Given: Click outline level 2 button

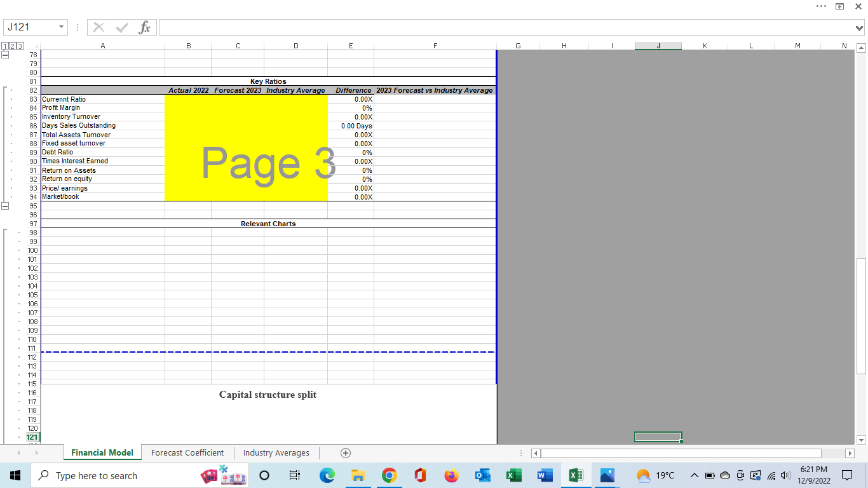Looking at the screenshot, I should pyautogui.click(x=12, y=46).
